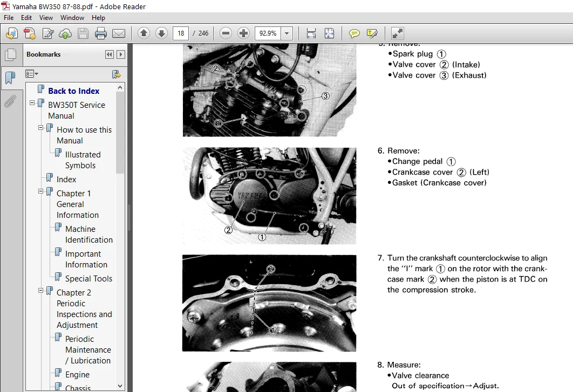Click the Edit/Sign document icon
Image resolution: width=573 pixels, height=392 pixels.
(48, 33)
